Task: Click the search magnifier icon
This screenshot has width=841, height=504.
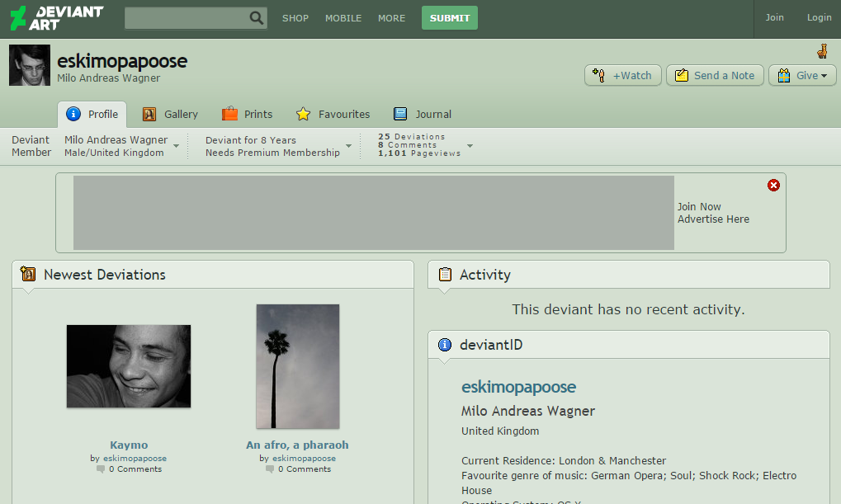Action: point(257,18)
